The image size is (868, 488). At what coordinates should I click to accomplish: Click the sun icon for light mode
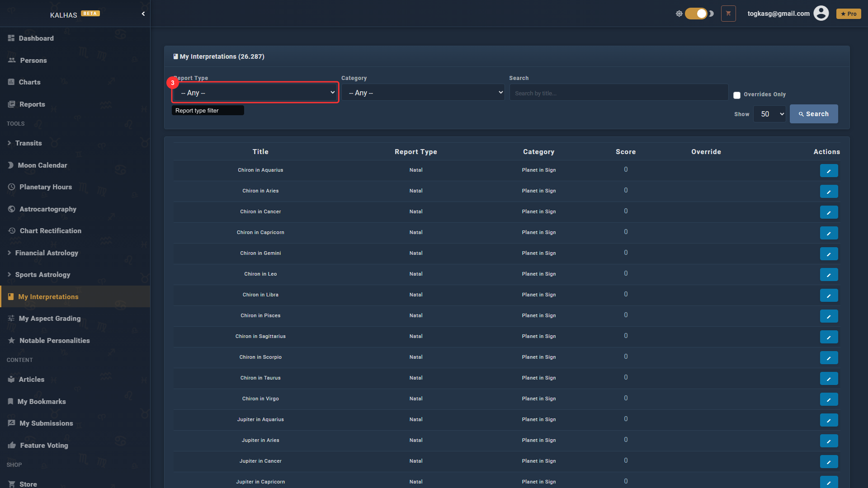pos(679,14)
